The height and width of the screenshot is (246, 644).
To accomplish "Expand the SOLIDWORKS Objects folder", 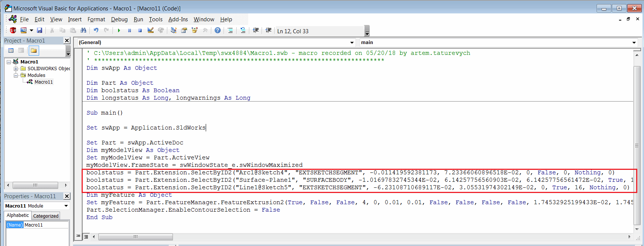I will 16,69.
